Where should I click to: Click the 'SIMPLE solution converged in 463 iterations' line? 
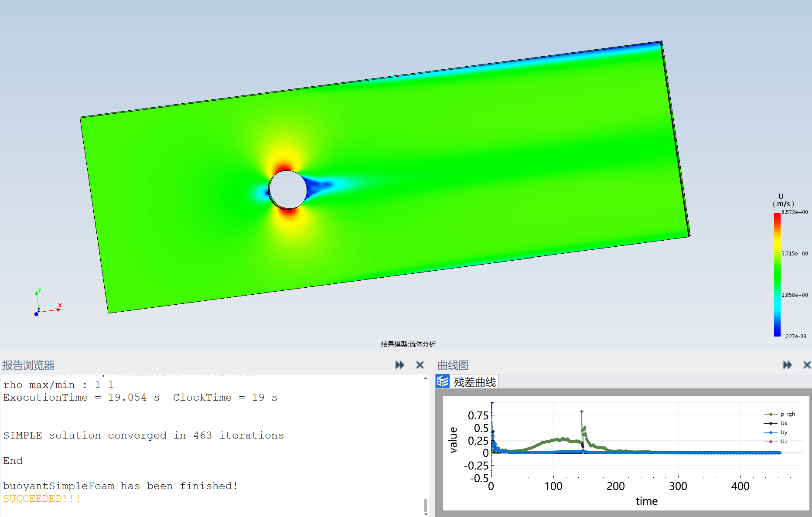143,435
